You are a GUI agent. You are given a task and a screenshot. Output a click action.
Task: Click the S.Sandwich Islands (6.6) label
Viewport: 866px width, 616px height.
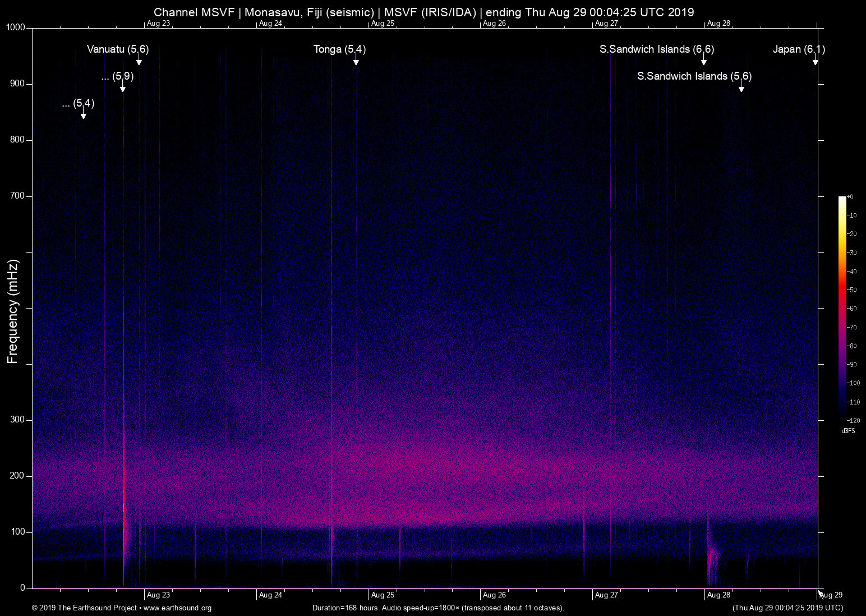pyautogui.click(x=657, y=49)
